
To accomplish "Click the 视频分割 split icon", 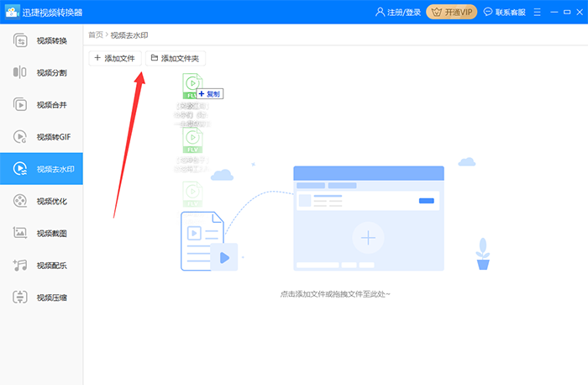I will click(x=20, y=72).
